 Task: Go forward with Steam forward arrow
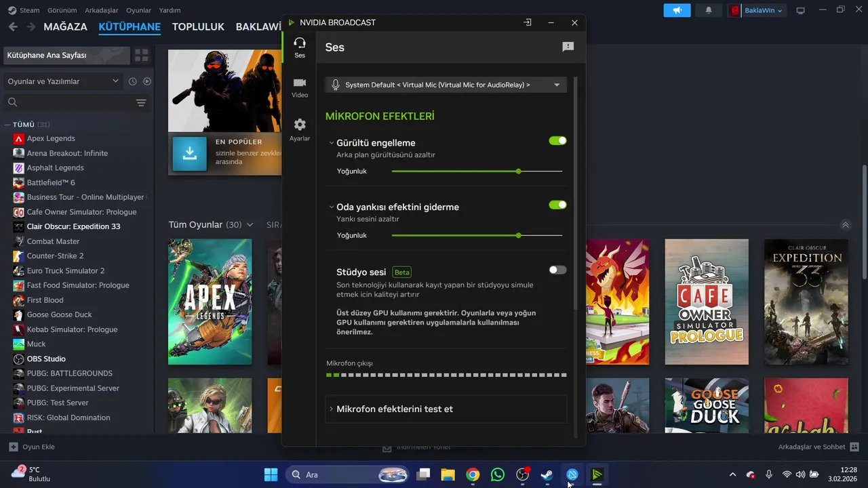[31, 27]
